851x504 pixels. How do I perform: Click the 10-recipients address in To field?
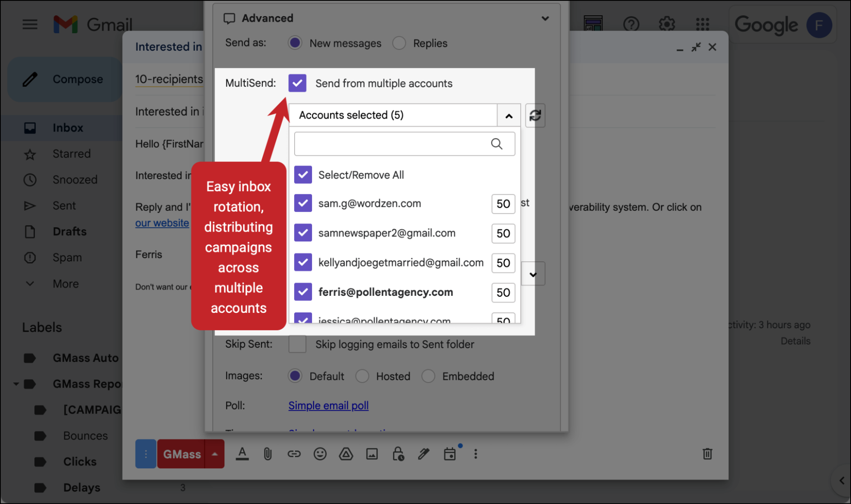coord(169,79)
